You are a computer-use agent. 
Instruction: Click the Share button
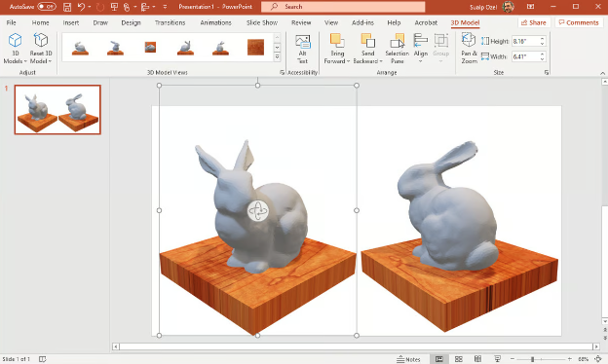tap(534, 22)
